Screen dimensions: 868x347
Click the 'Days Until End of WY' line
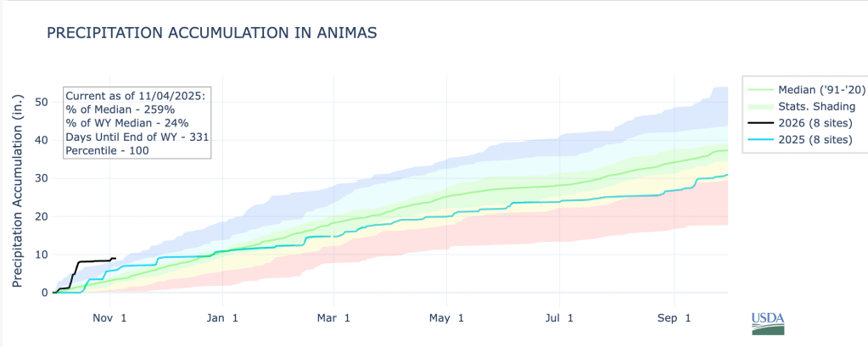coord(137,137)
